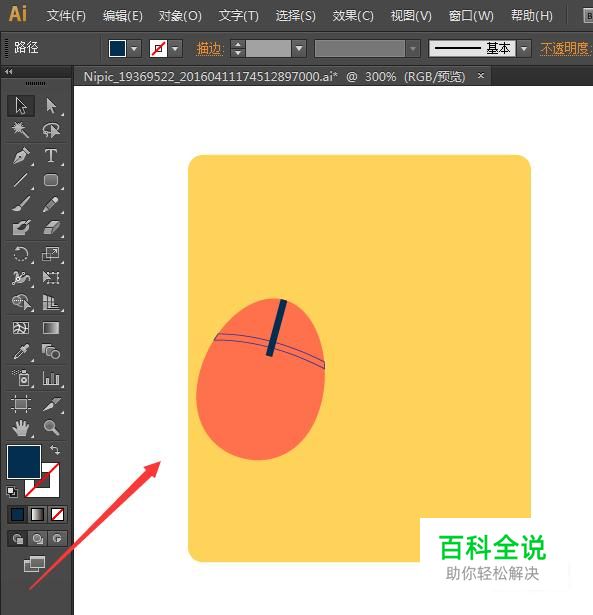Click the 描边 stroke panel link
Viewport: 593px width, 615px height.
(x=210, y=49)
